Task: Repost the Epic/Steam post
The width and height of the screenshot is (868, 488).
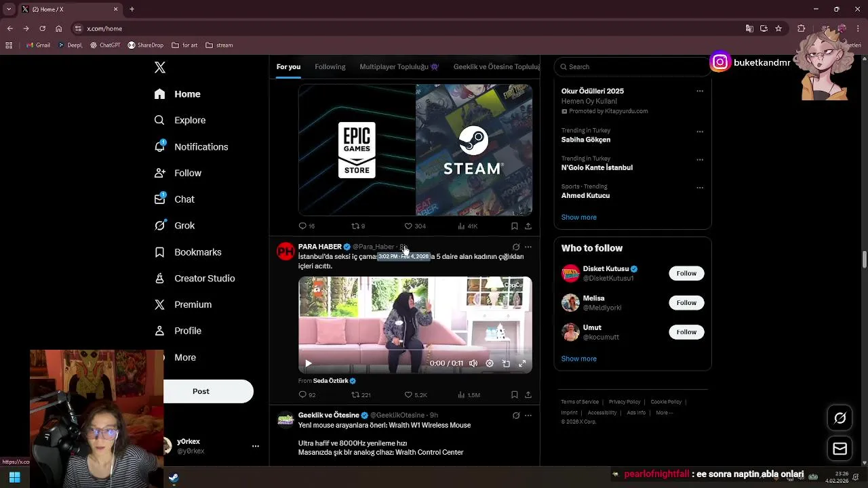Action: coord(358,226)
